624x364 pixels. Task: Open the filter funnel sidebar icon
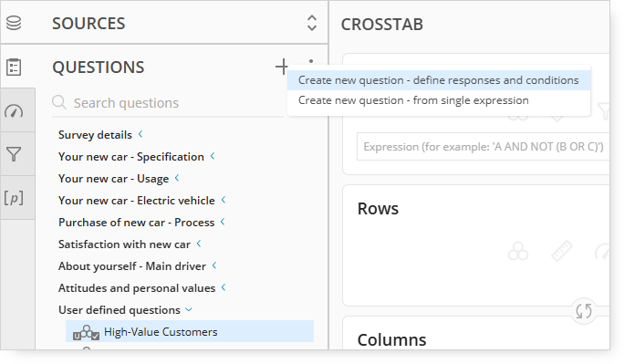click(x=14, y=154)
